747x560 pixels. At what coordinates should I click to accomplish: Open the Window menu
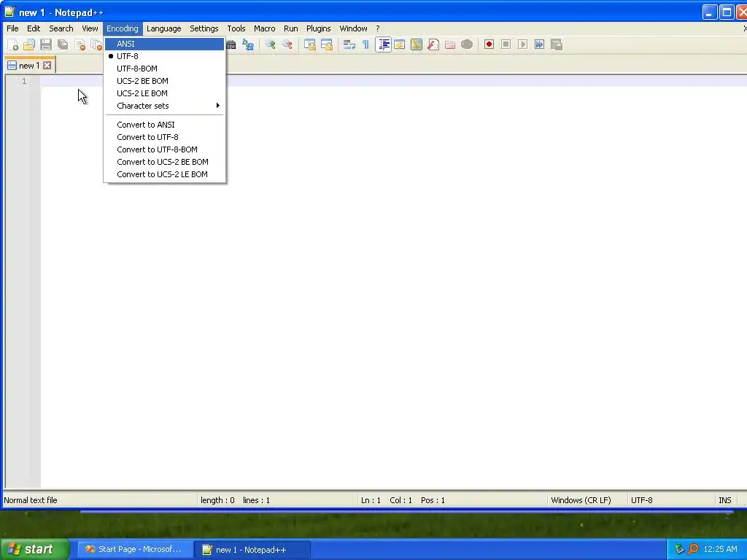pos(353,28)
